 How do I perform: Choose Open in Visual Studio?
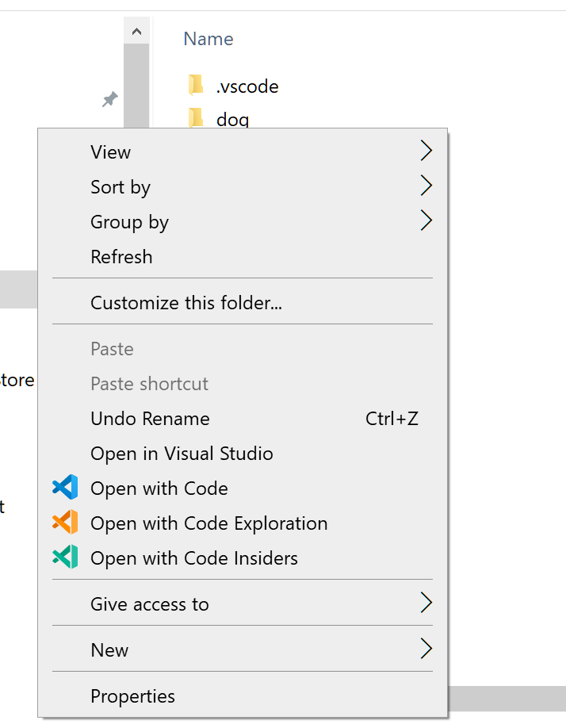point(182,453)
